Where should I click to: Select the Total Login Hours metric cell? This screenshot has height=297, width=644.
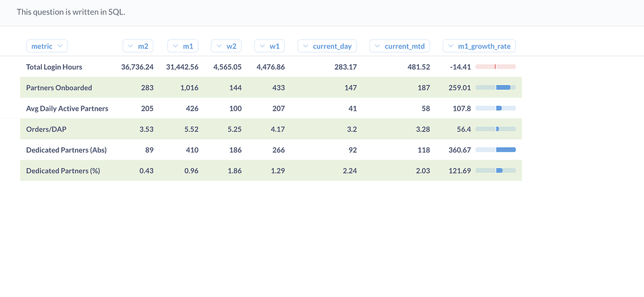tap(54, 67)
